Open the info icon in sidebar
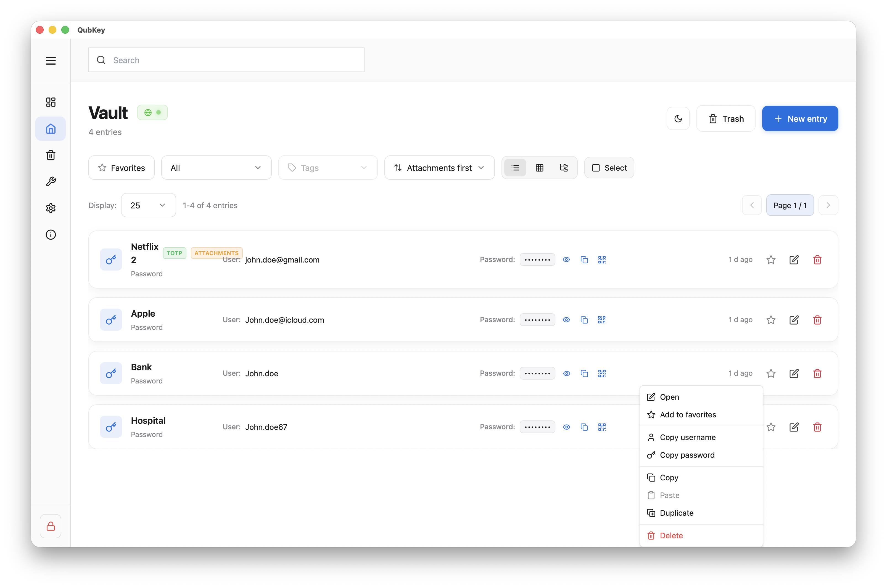Viewport: 887px width, 588px height. (51, 235)
